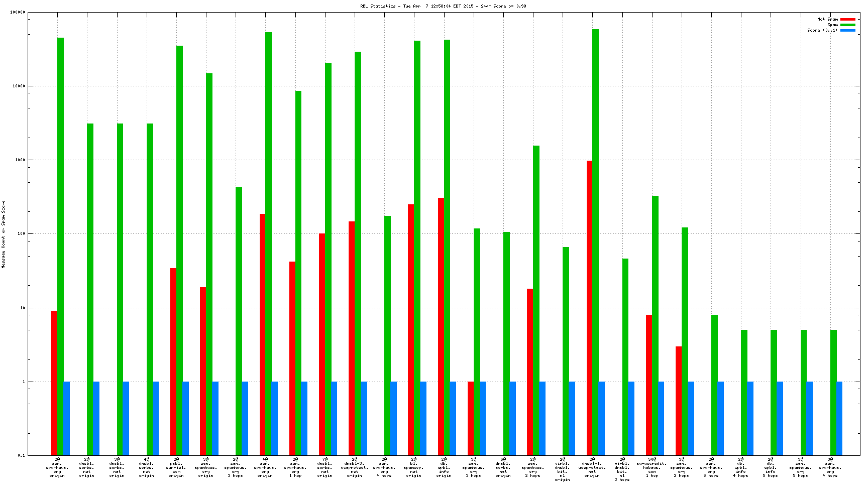This screenshot has height=488, width=868.
Task: Select the red not-spam bar for dnsbl-1.uceprotect.net
Action: pos(589,307)
